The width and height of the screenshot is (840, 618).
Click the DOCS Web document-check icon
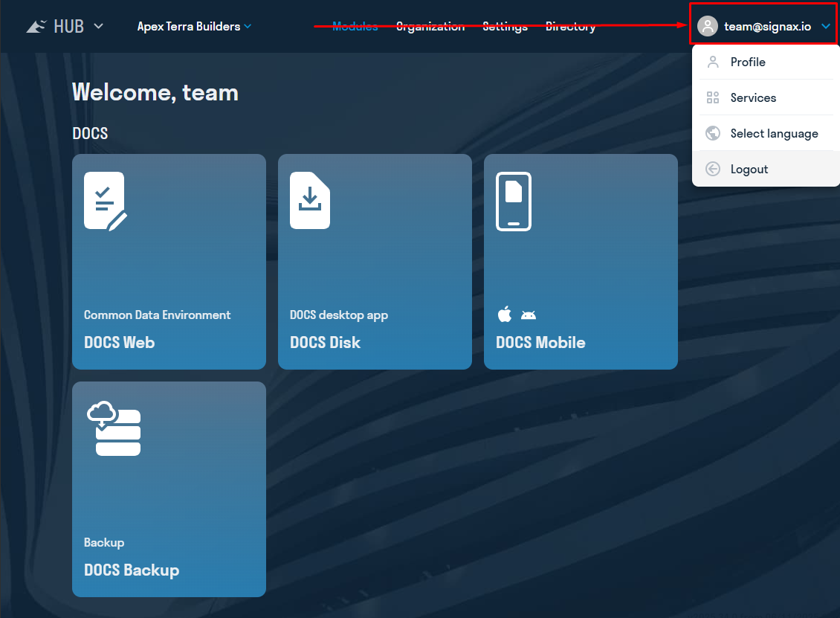pos(106,202)
